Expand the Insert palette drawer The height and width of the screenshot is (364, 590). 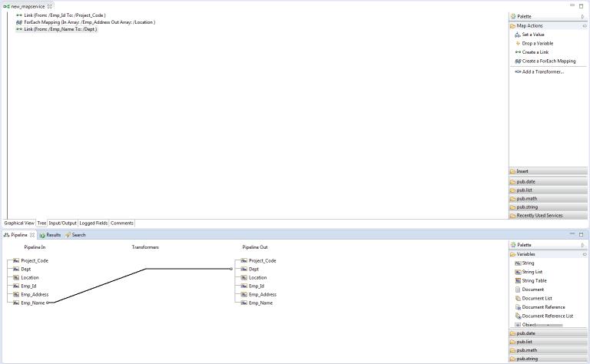coord(522,172)
